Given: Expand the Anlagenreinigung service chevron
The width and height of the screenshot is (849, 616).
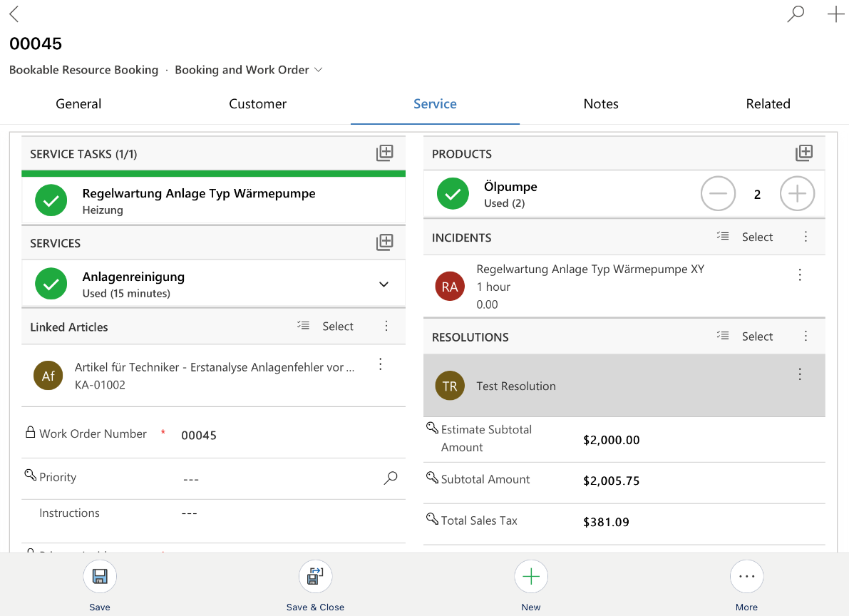Looking at the screenshot, I should pos(384,284).
